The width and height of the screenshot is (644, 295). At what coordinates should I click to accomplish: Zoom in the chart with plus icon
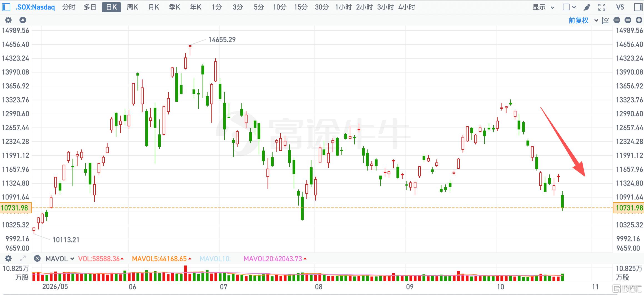pyautogui.click(x=639, y=20)
